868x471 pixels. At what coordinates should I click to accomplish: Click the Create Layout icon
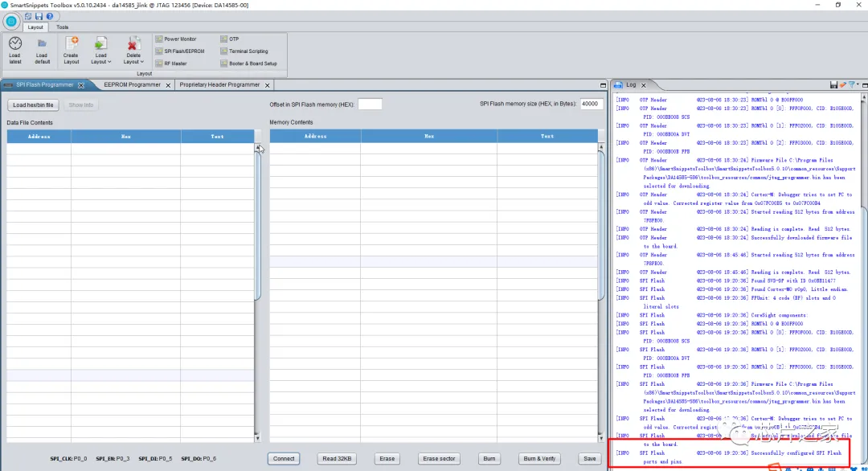(72, 43)
